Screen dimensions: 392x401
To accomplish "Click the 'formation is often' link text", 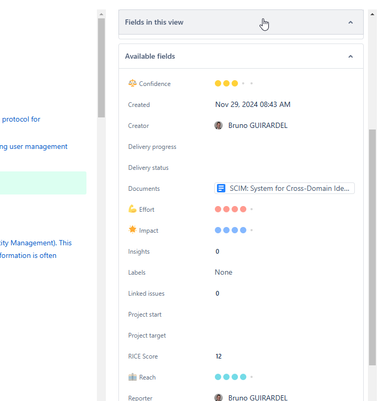I will [x=28, y=255].
